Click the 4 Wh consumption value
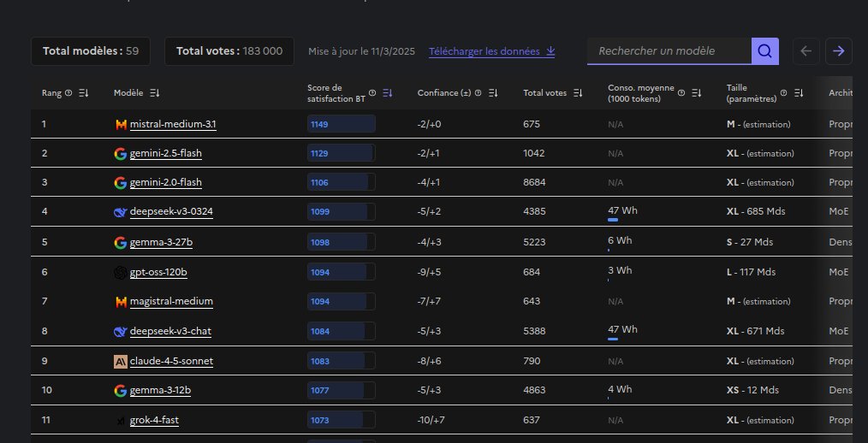Screen dimensions: 868x443 [620, 389]
